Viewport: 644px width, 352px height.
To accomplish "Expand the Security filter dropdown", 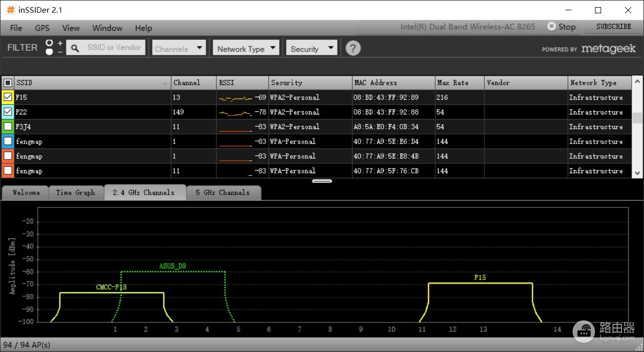I will click(x=312, y=49).
